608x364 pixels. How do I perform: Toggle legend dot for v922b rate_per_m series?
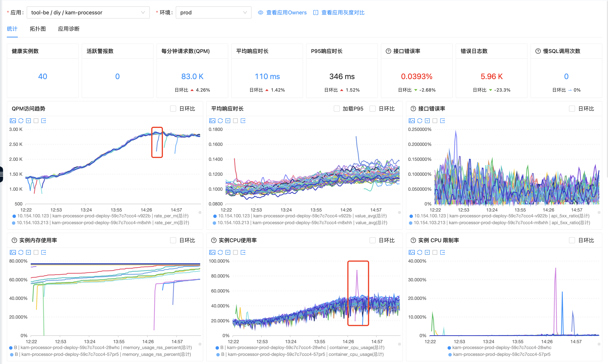[14, 216]
